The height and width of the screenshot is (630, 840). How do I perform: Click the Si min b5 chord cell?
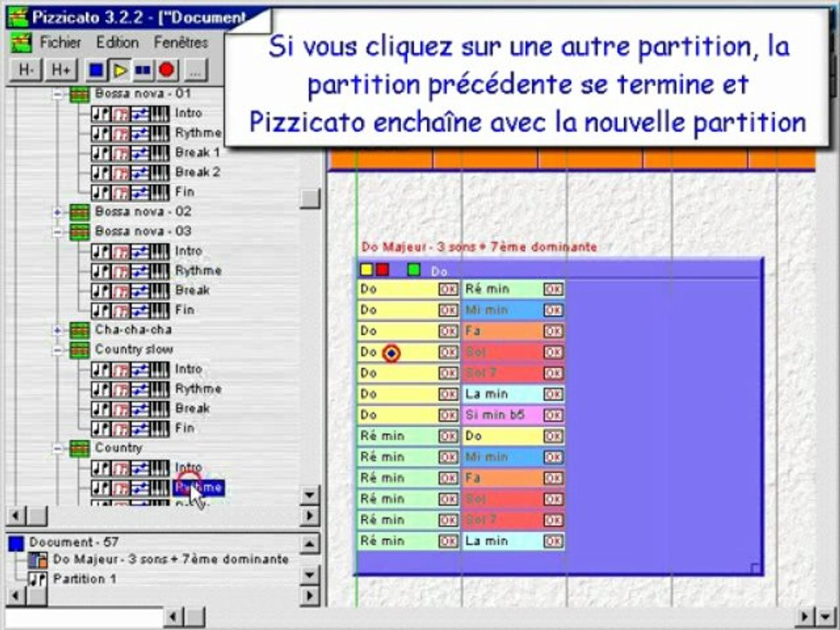click(x=502, y=415)
